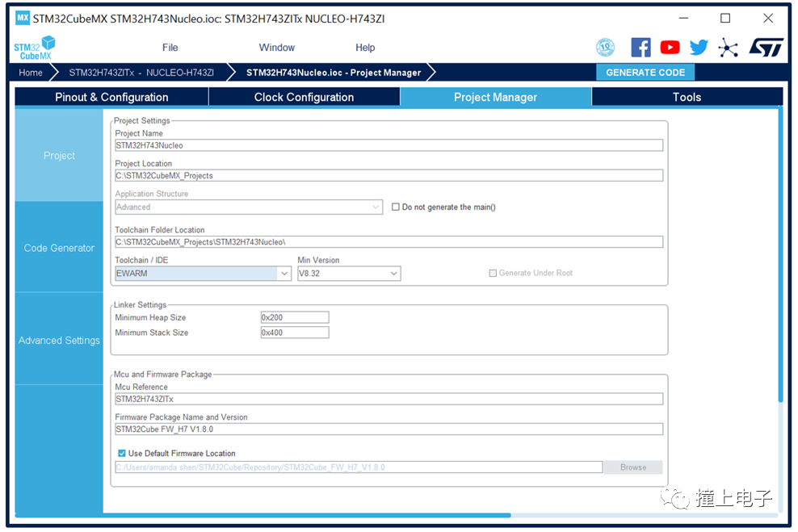
Task: Click the Browse button for firmware location
Action: point(633,467)
